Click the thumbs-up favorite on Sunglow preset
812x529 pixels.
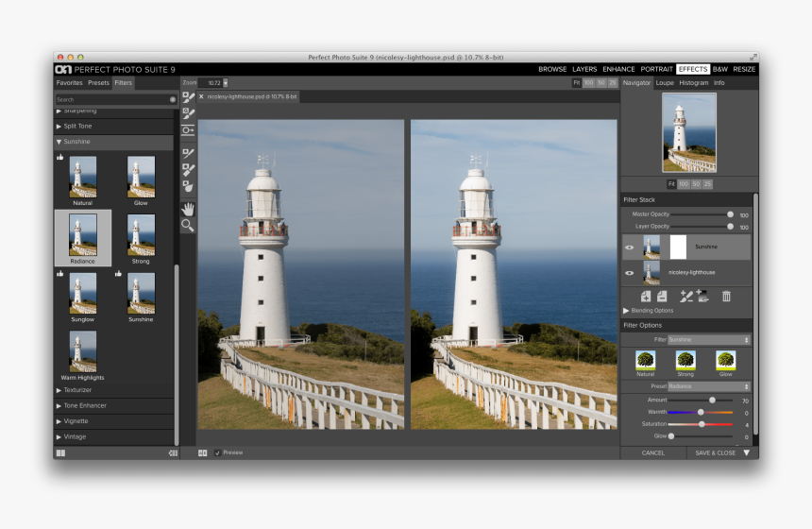60,274
